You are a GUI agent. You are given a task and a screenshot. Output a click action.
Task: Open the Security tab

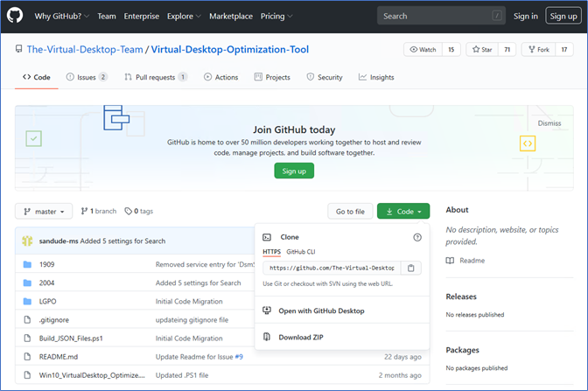[325, 77]
